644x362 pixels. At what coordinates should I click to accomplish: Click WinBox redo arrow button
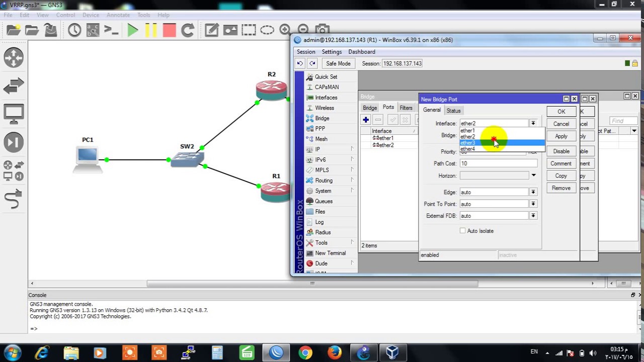click(312, 63)
